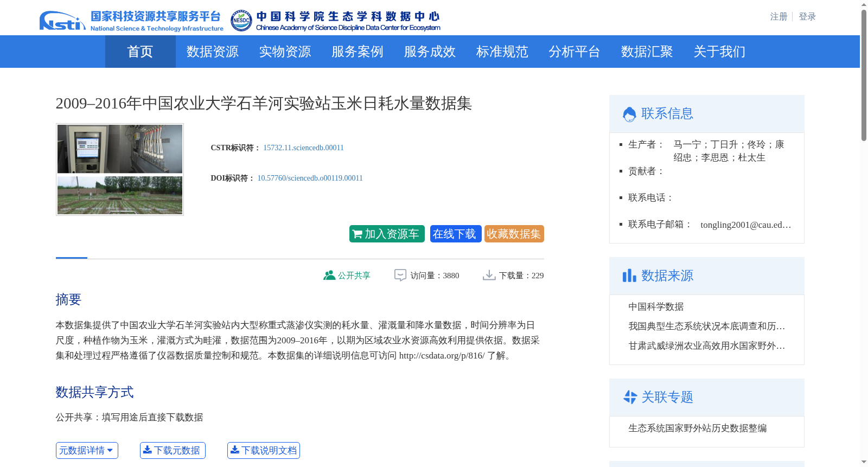
Task: Open 我国典型生态系统状况本底调查 source link
Action: tap(707, 326)
